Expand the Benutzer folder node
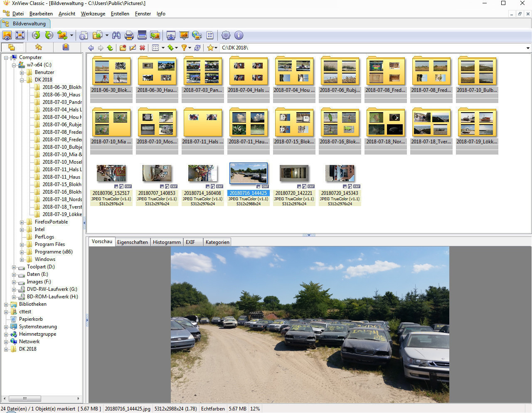 22,72
